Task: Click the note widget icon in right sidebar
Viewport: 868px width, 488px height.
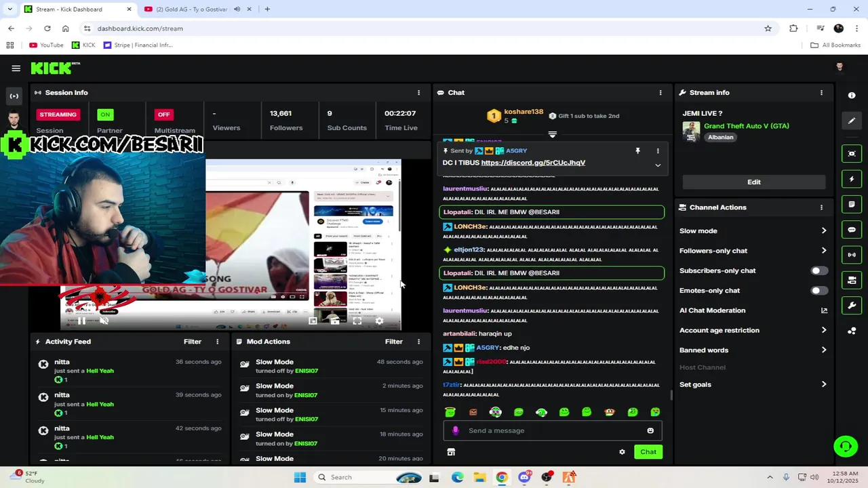Action: coord(852,204)
